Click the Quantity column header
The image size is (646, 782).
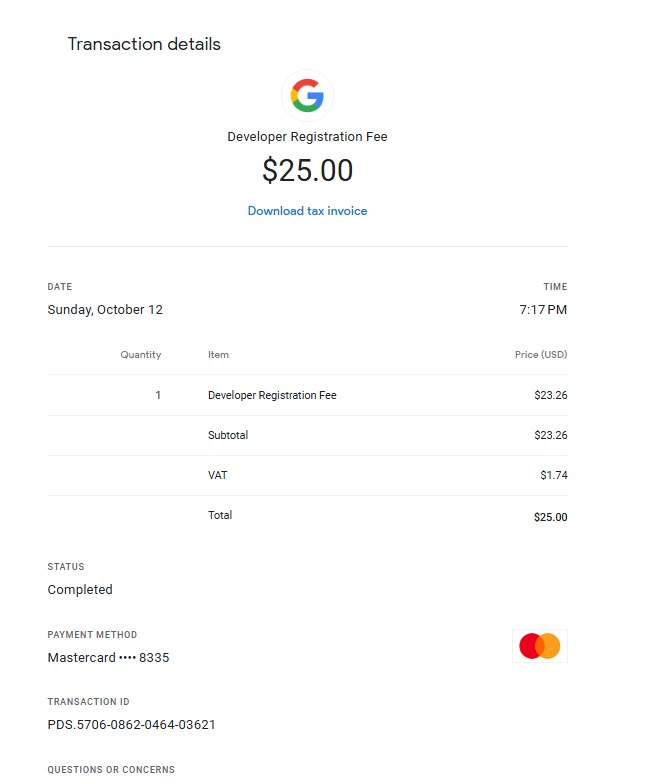(141, 355)
